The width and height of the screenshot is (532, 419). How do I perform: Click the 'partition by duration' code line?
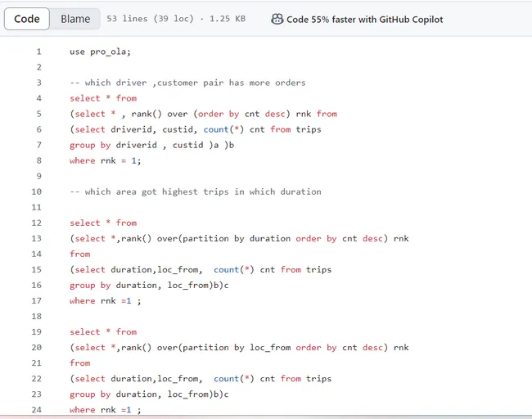click(239, 238)
